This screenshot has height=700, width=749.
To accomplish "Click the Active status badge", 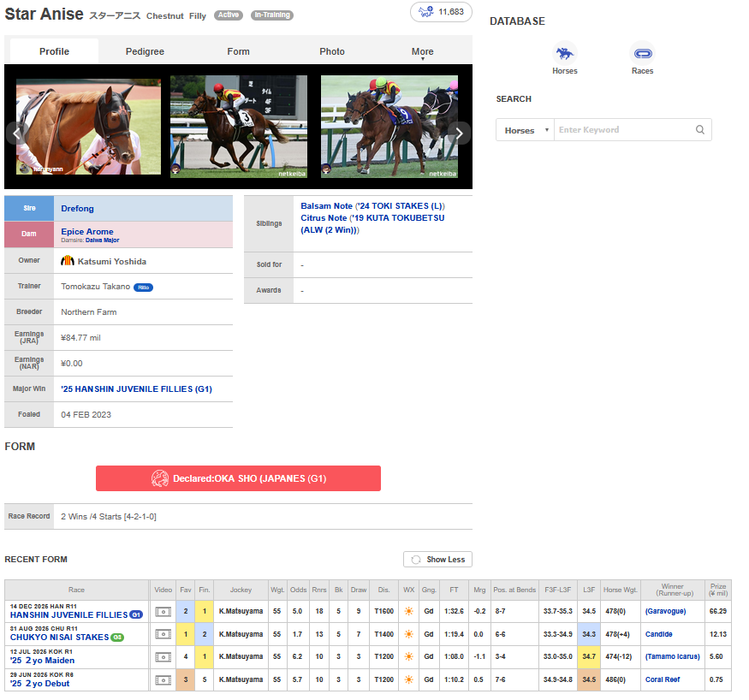I will [x=229, y=15].
